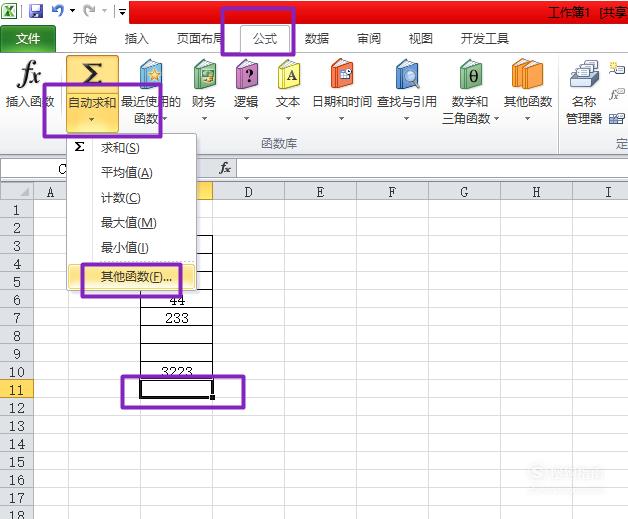This screenshot has height=519, width=628.
Task: Choose Average 平均值(A) from the menu
Action: 131,173
